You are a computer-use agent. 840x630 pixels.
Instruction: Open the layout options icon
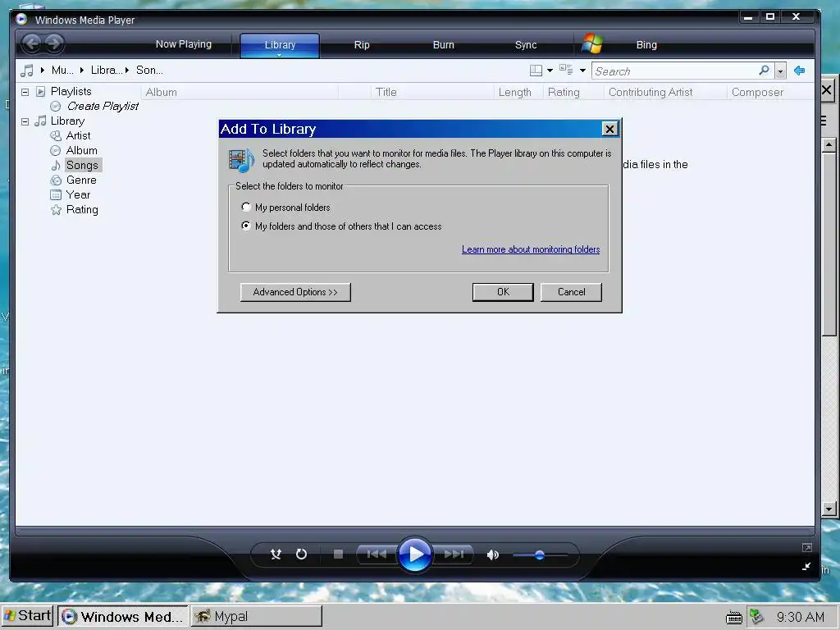(x=536, y=71)
